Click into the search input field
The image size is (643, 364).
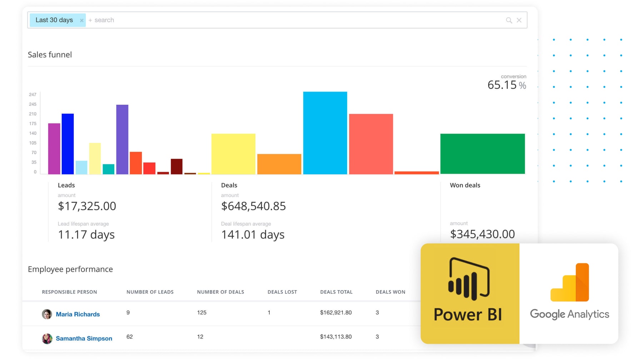click(286, 20)
